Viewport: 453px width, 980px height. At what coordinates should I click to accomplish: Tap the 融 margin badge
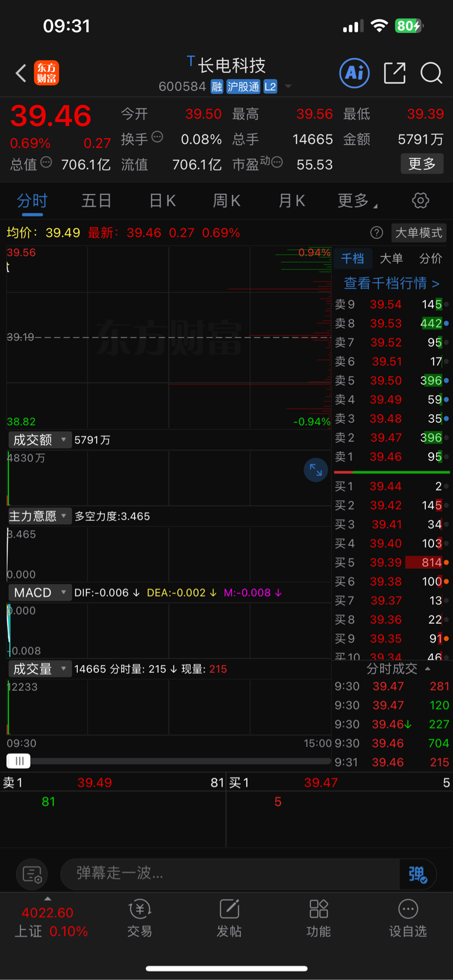click(x=217, y=87)
